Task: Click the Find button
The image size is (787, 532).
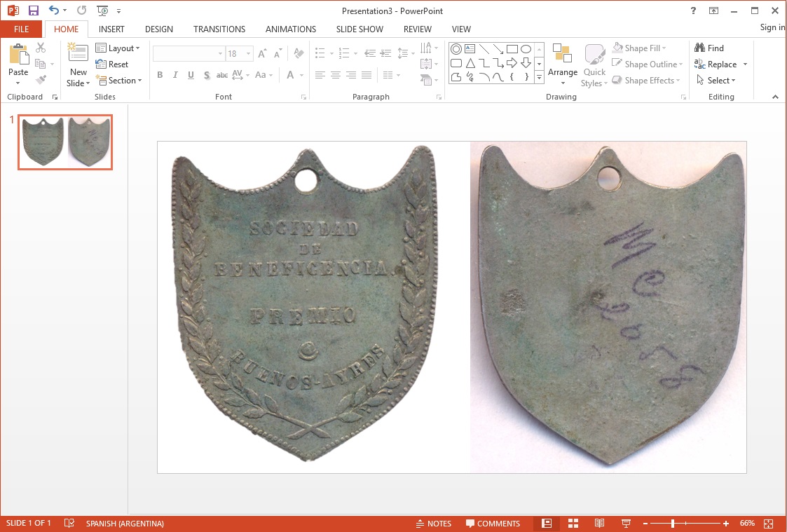Action: 709,48
